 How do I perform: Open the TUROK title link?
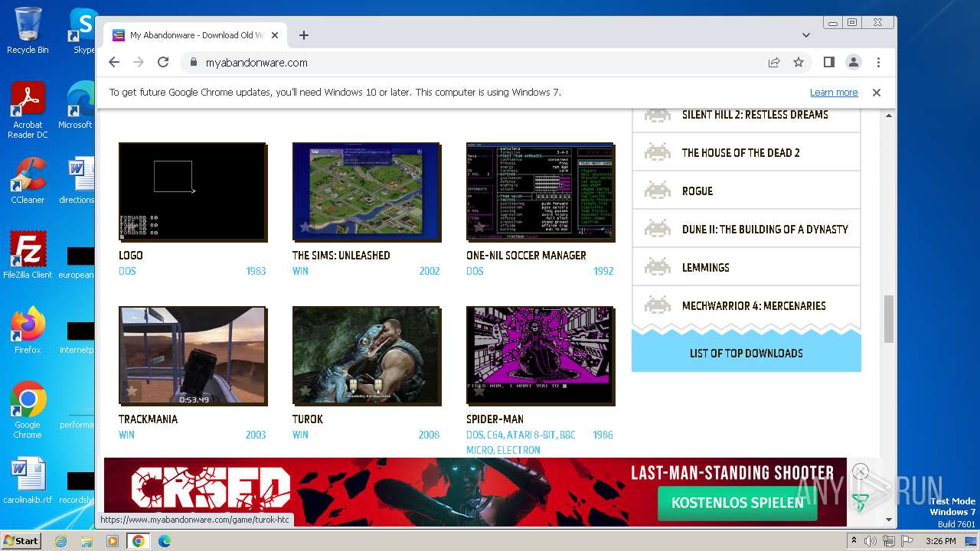click(x=308, y=419)
